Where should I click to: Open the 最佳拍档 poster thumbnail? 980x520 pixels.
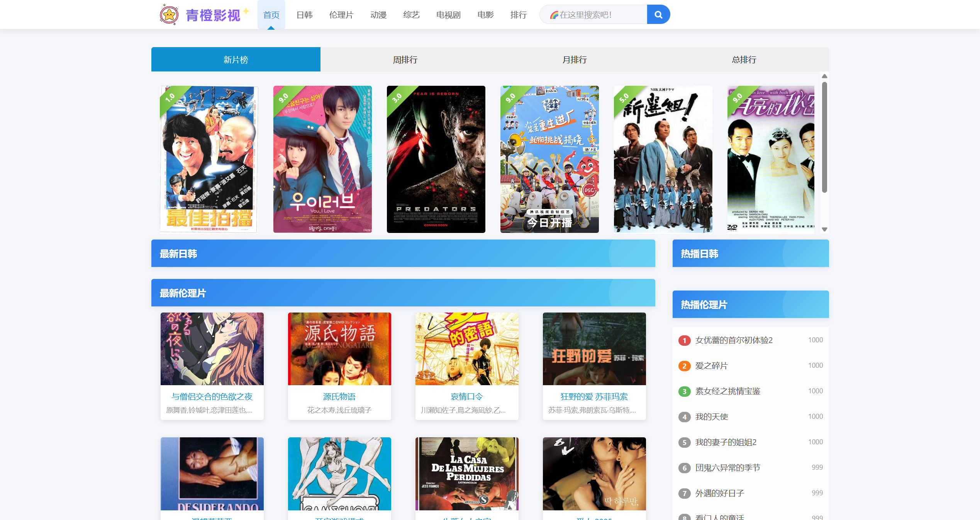tap(209, 159)
